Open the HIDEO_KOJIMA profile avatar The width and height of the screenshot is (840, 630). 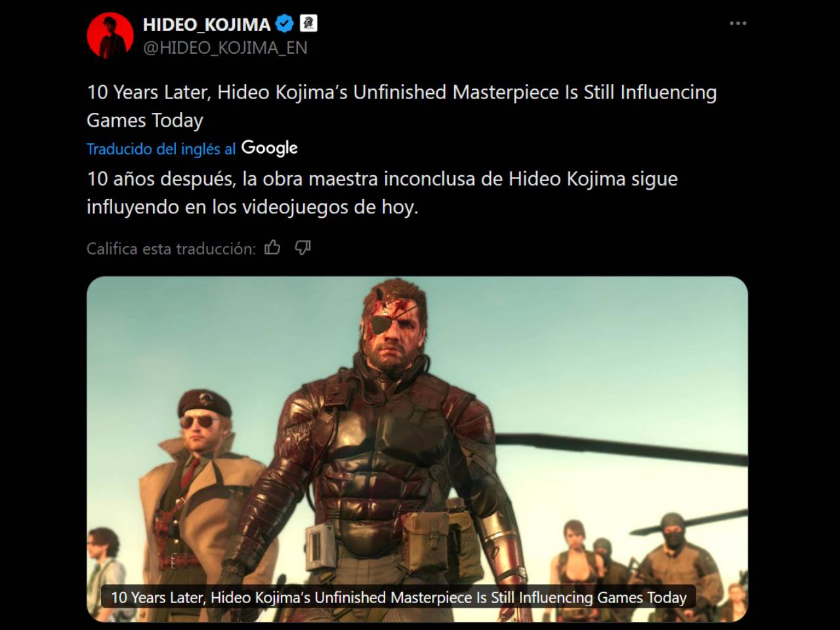(110, 35)
